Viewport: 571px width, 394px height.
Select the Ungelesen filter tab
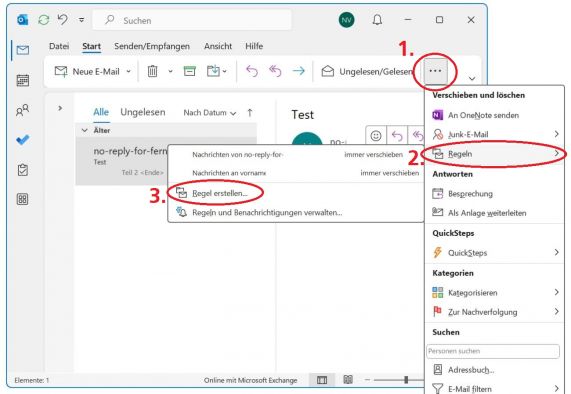point(143,112)
